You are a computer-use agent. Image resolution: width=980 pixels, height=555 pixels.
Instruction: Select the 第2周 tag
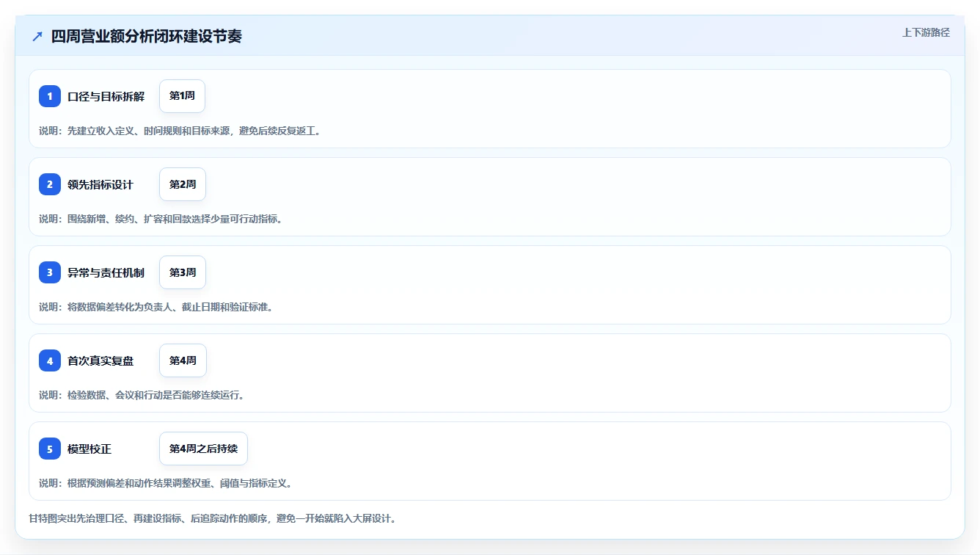[x=183, y=184]
